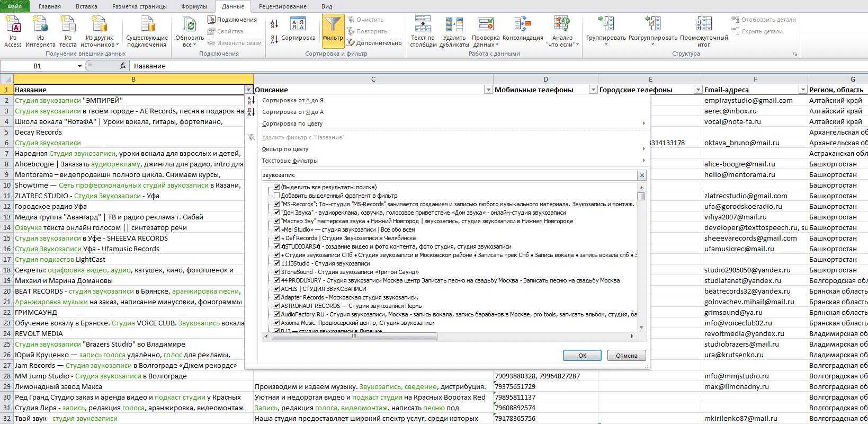Click the OK button in filter panel
The image size is (868, 424).
point(582,356)
